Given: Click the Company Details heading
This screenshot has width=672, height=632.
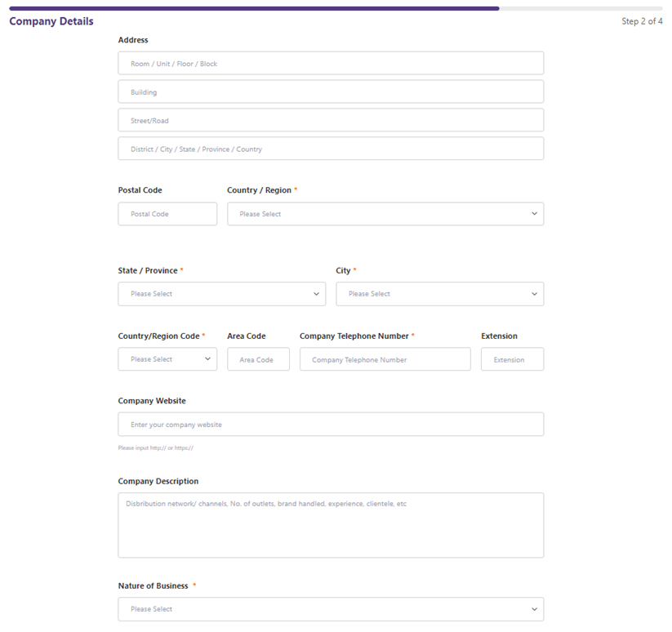Looking at the screenshot, I should (x=51, y=21).
